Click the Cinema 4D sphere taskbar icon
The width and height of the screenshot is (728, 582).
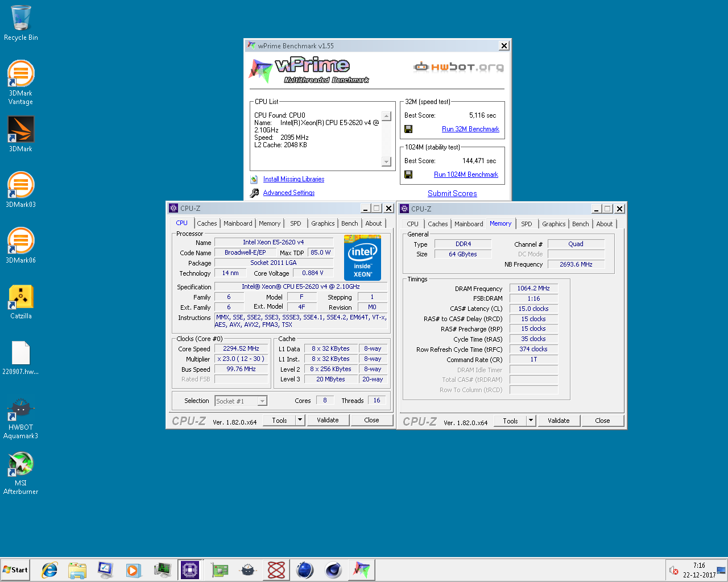click(333, 570)
